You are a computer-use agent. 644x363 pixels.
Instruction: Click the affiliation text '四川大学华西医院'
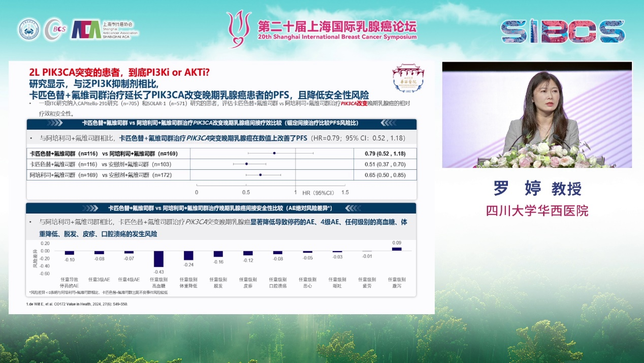(x=537, y=210)
